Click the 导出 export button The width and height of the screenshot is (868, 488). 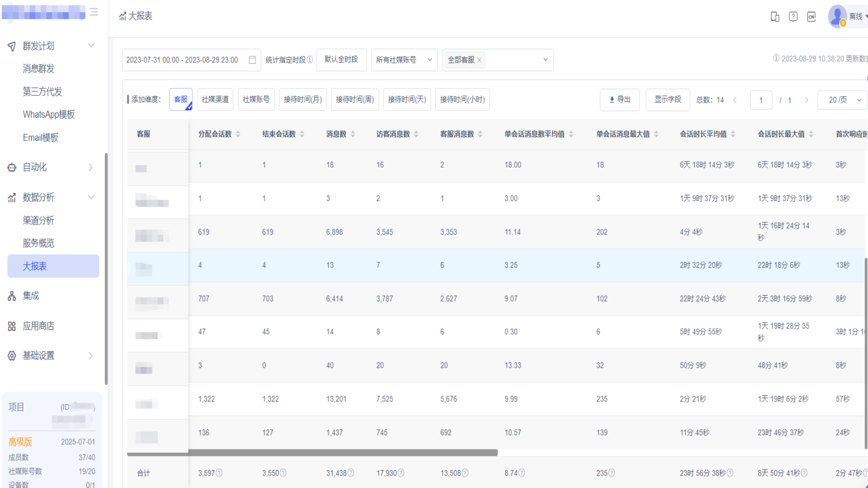620,100
